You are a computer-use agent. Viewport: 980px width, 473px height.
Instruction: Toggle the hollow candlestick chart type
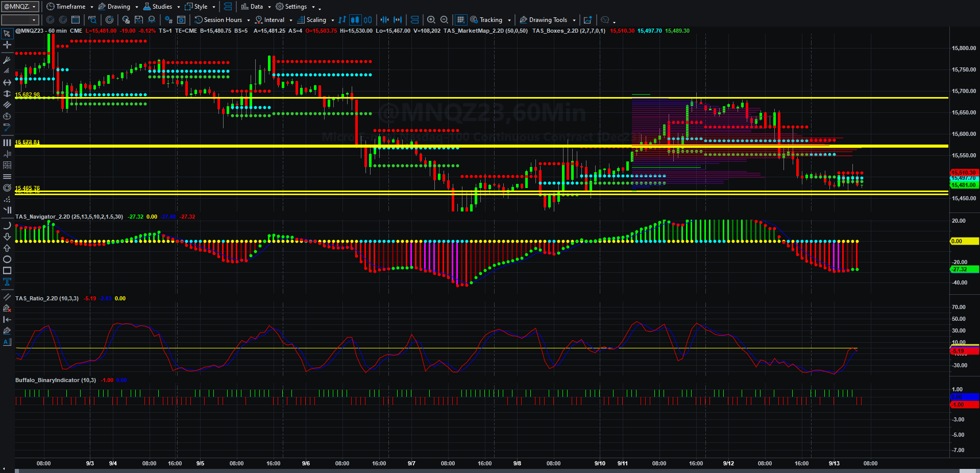(367, 20)
